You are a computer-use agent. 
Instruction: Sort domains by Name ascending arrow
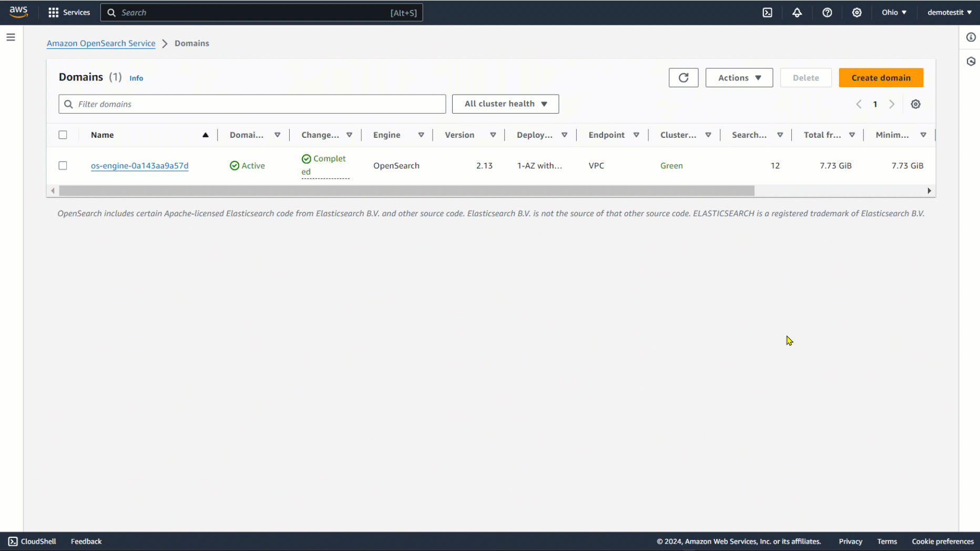206,135
